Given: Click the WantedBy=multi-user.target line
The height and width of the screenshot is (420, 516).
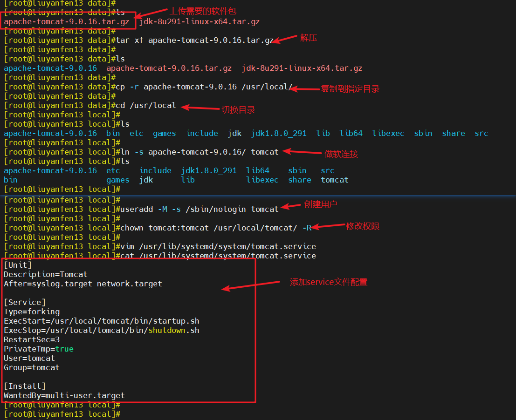Looking at the screenshot, I should (64, 396).
